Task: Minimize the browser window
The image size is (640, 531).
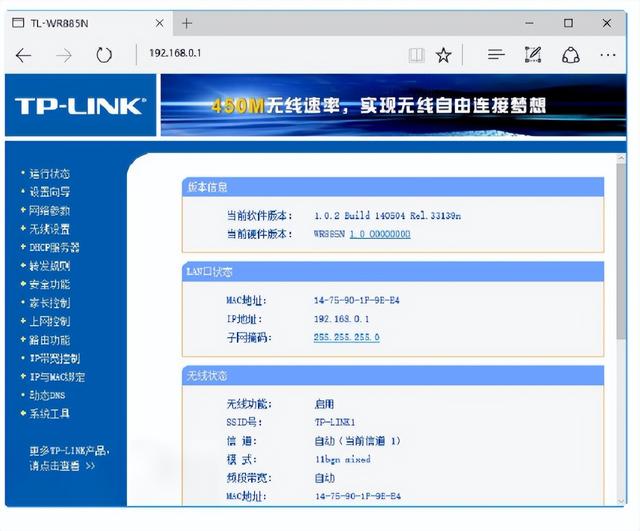Action: click(x=529, y=23)
